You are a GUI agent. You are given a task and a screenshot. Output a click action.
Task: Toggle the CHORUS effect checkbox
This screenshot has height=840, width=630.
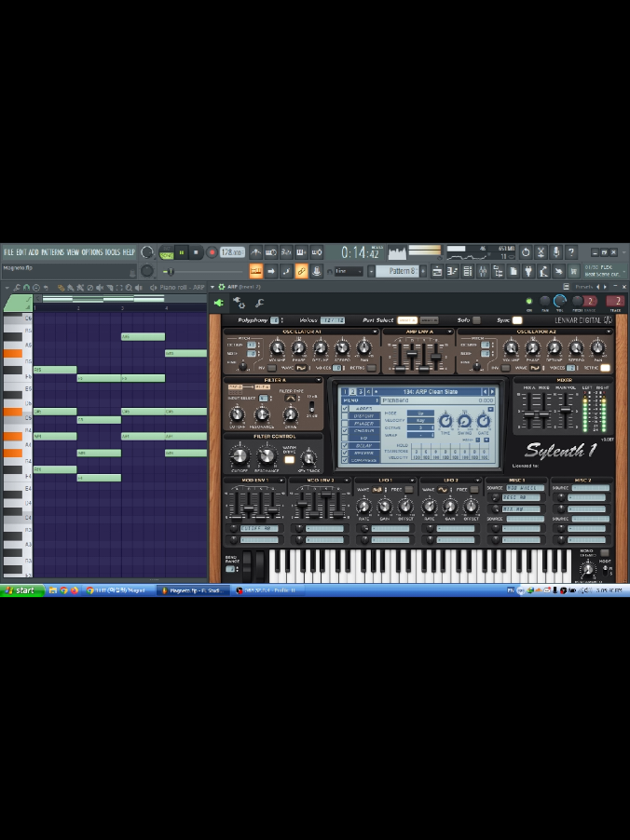pos(346,431)
